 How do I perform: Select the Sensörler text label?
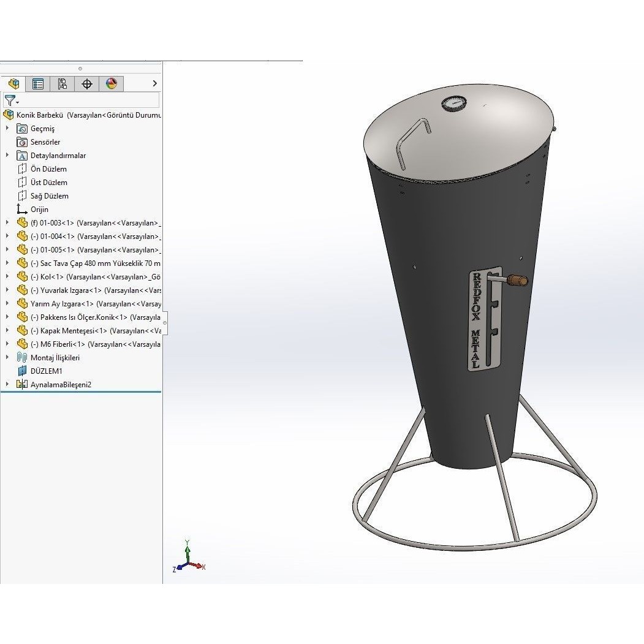[45, 142]
